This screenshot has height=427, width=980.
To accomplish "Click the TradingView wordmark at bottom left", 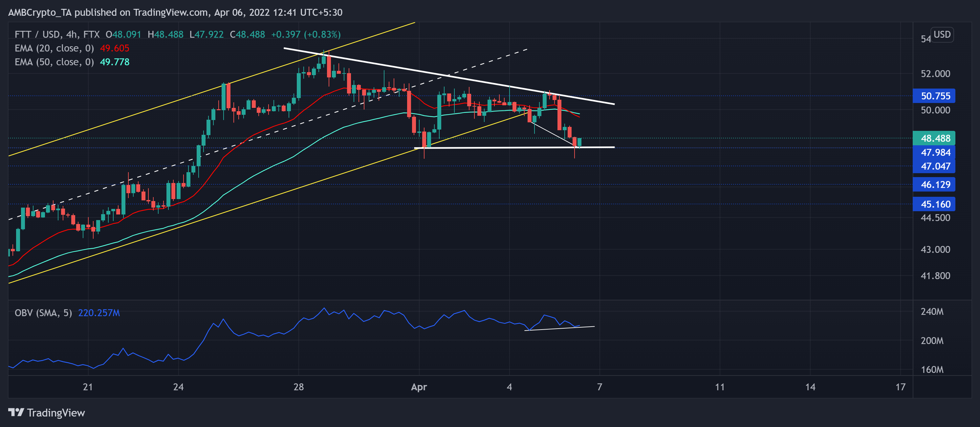I will (56, 413).
